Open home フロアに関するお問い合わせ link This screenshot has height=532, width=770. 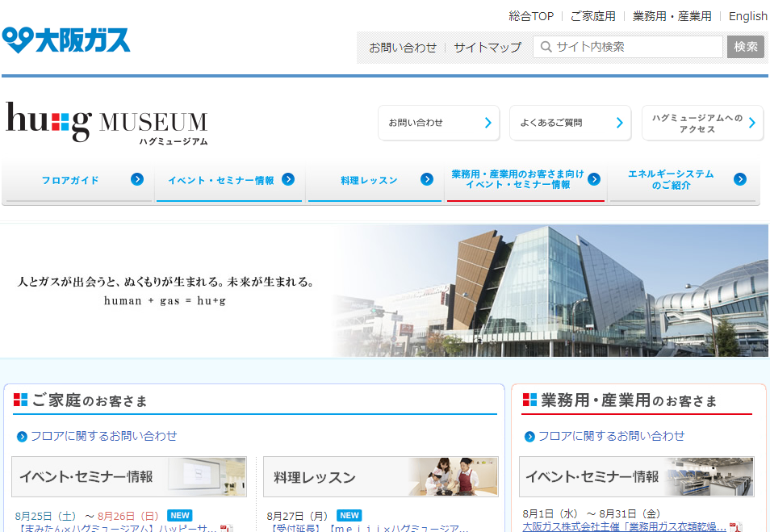[103, 436]
